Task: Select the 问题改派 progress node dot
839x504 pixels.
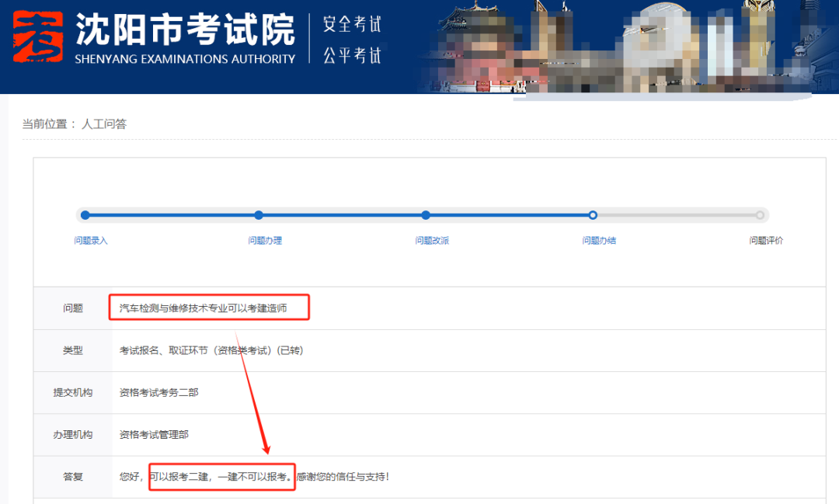Action: [x=425, y=215]
